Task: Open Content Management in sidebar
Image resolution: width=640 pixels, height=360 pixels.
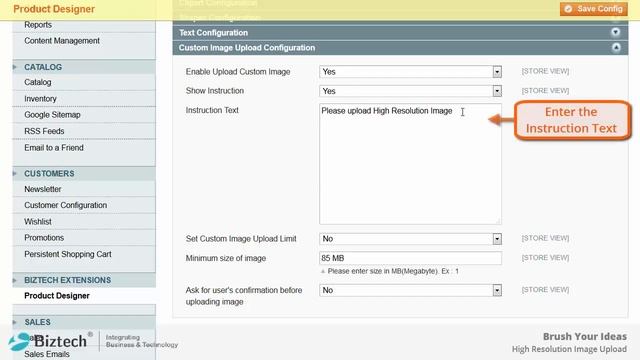Action: pos(62,41)
